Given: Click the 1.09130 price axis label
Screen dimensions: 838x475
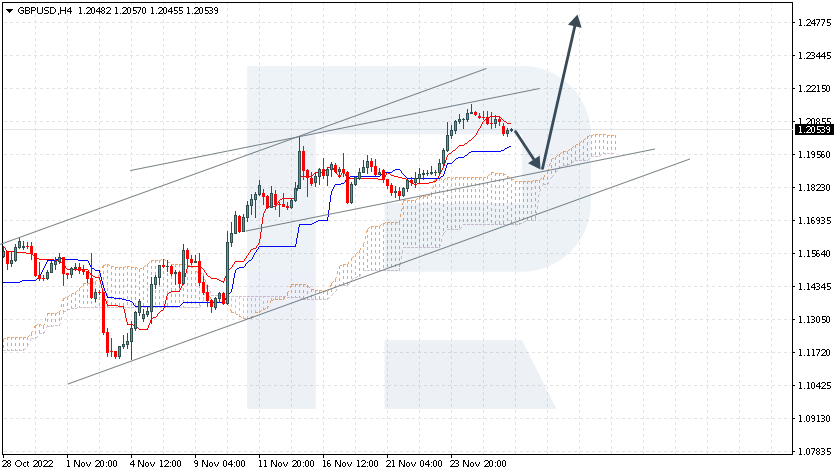Looking at the screenshot, I should [x=814, y=419].
